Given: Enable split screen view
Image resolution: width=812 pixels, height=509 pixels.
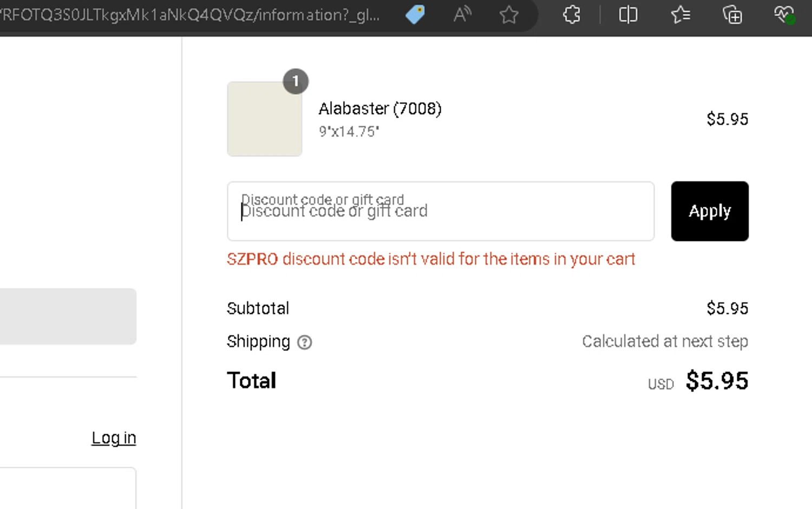Looking at the screenshot, I should 628,15.
